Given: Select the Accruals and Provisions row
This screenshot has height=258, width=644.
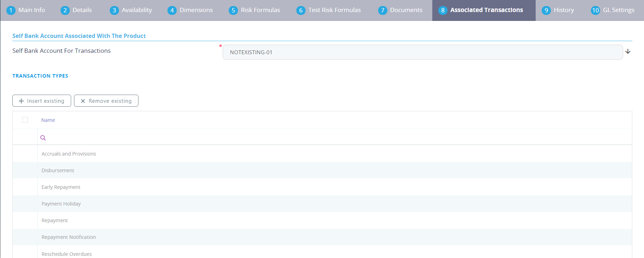Looking at the screenshot, I should coord(69,154).
